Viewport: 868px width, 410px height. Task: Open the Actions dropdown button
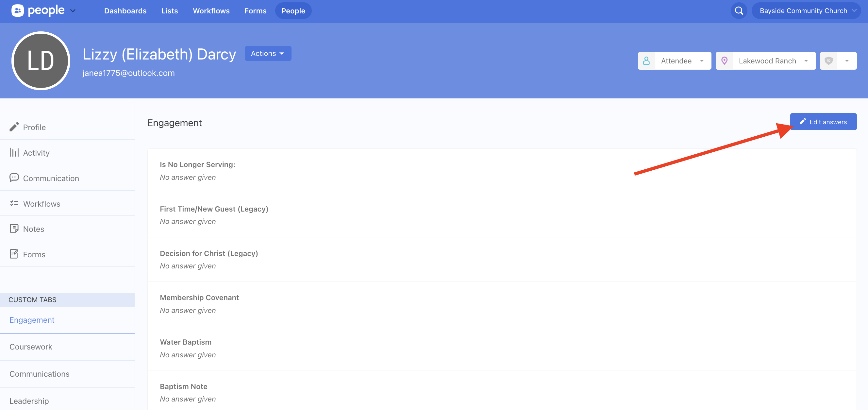268,53
